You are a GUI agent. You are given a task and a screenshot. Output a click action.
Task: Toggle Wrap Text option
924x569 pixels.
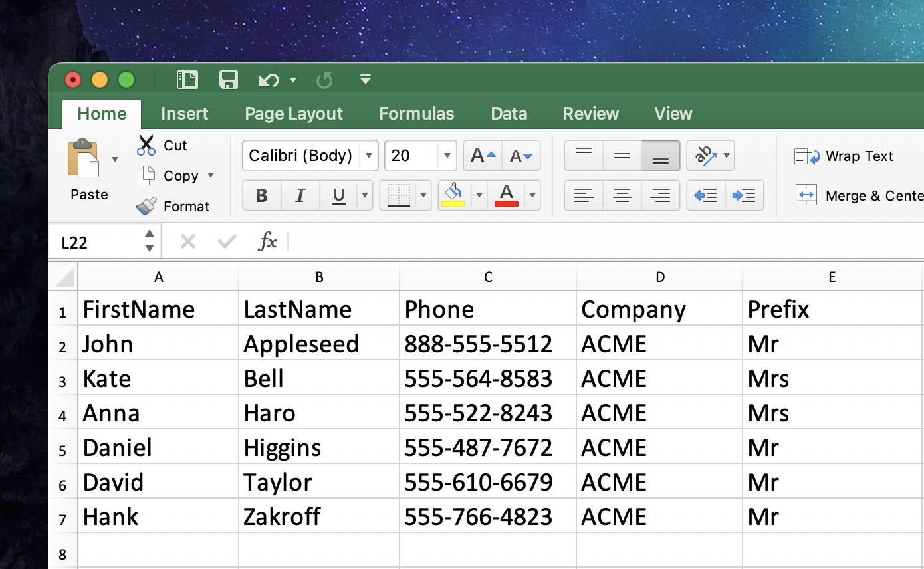[844, 156]
